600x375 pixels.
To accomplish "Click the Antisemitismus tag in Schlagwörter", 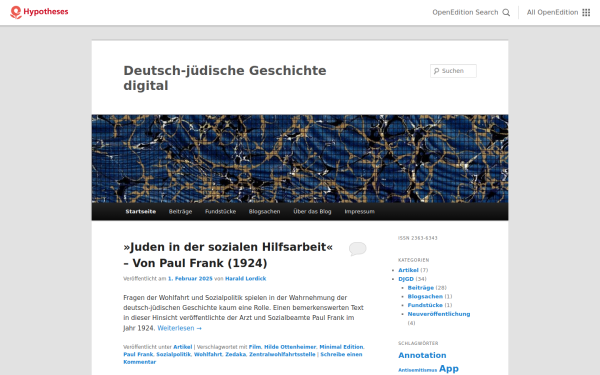I will [x=417, y=370].
